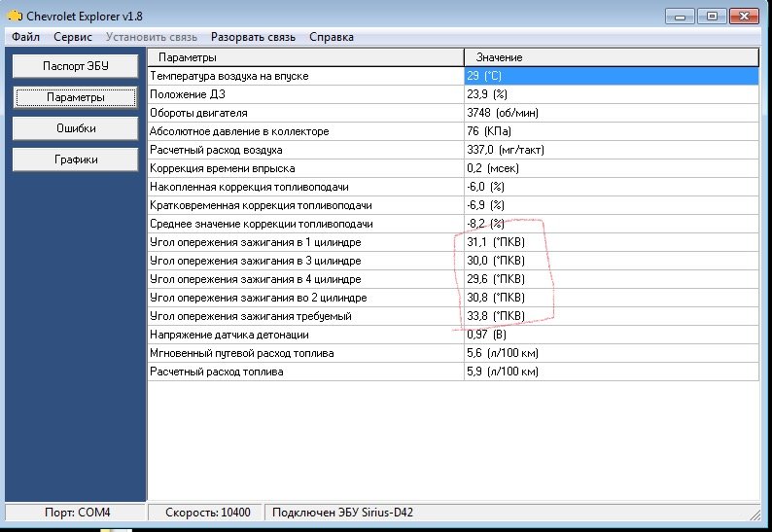Open the Графики view
The image size is (772, 532).
75,160
